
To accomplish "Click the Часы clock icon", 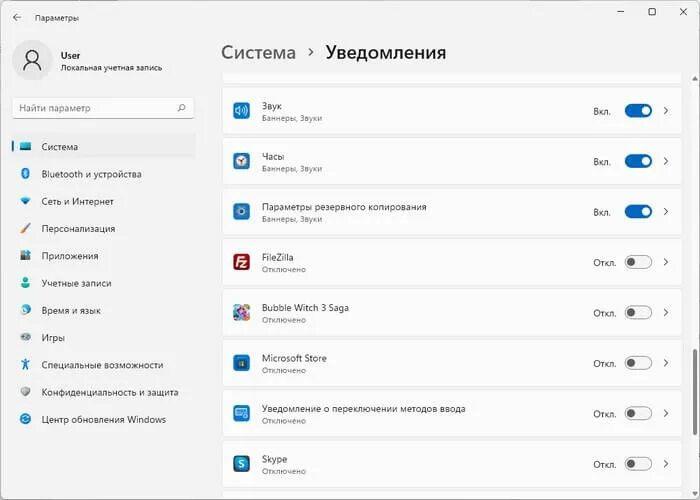I will 241,161.
